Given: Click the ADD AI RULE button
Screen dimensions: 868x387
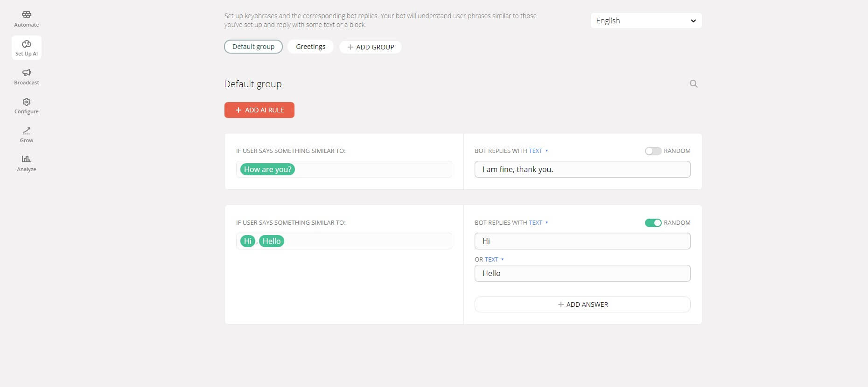Looking at the screenshot, I should (259, 110).
